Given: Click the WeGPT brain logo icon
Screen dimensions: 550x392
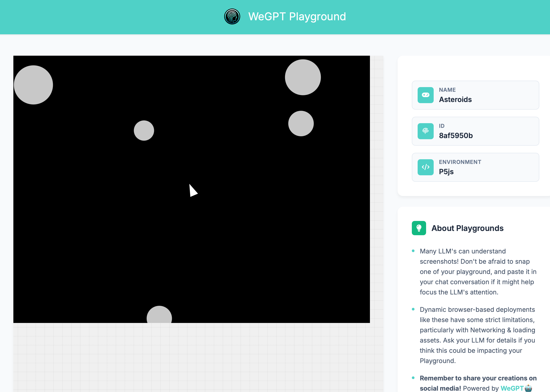Looking at the screenshot, I should [x=232, y=17].
